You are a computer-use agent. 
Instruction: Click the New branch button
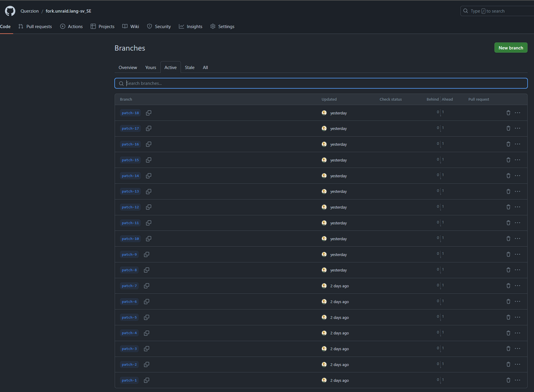(x=511, y=47)
